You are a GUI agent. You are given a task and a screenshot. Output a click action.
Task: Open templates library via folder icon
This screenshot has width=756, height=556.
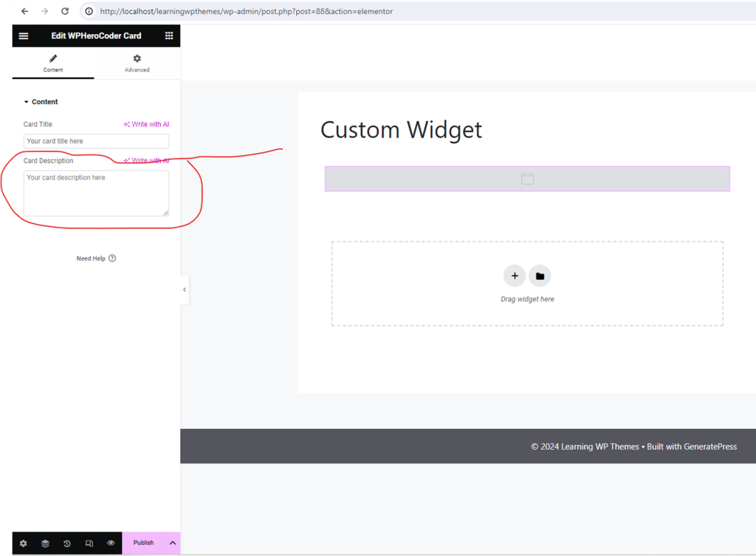tap(540, 275)
